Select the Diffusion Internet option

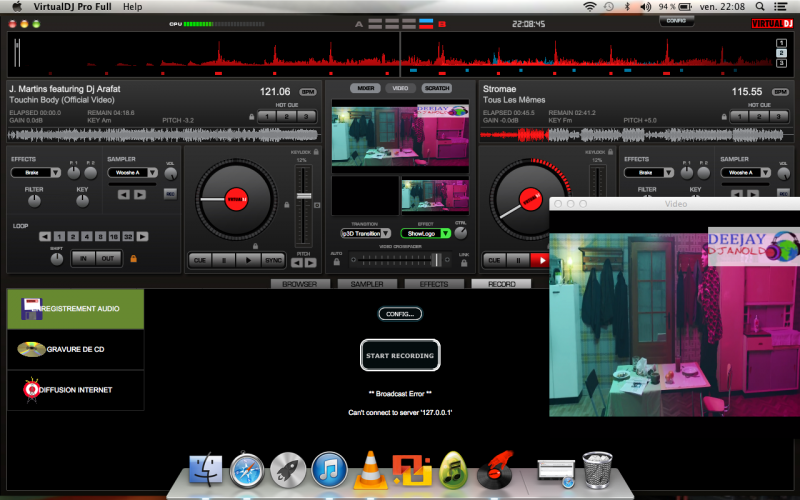click(x=76, y=390)
